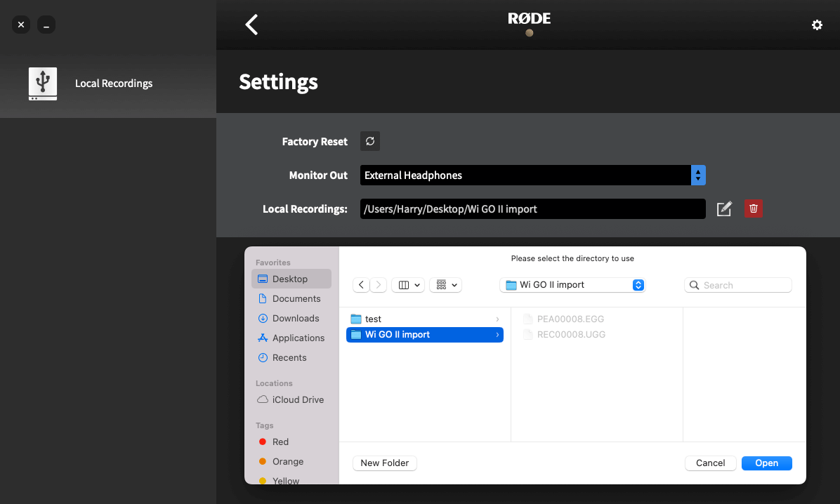840x504 pixels.
Task: Click the red trash delete icon
Action: (753, 208)
